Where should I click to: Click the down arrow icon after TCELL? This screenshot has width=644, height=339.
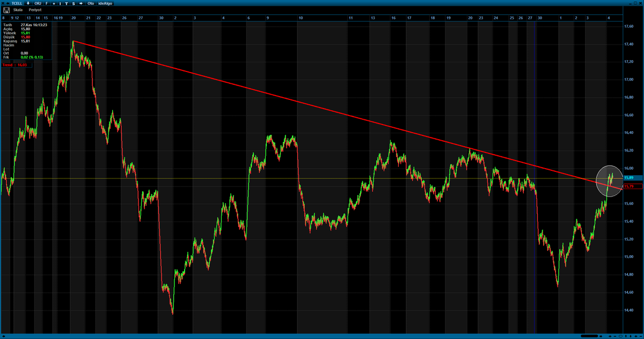28,3
